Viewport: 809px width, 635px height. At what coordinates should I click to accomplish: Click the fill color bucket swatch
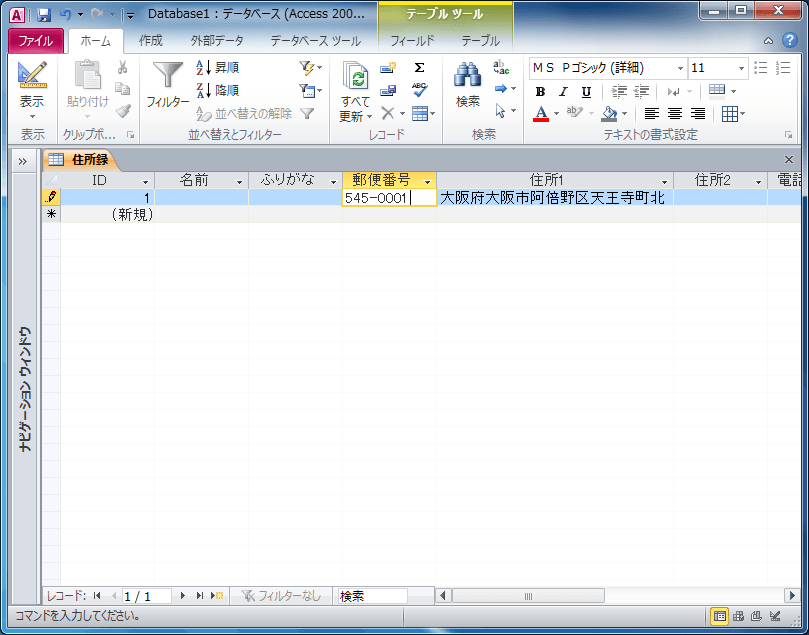click(x=609, y=113)
